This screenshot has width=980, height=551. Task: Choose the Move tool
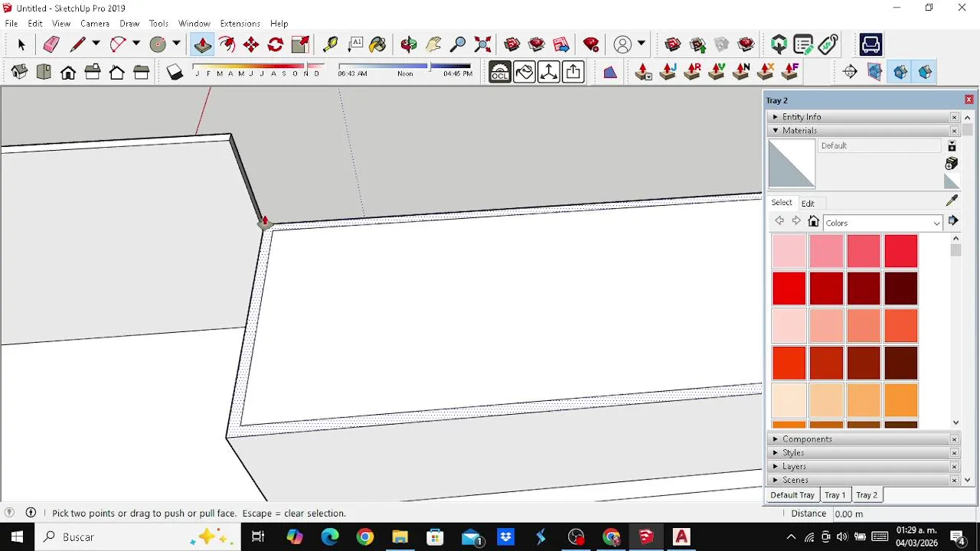(x=251, y=45)
